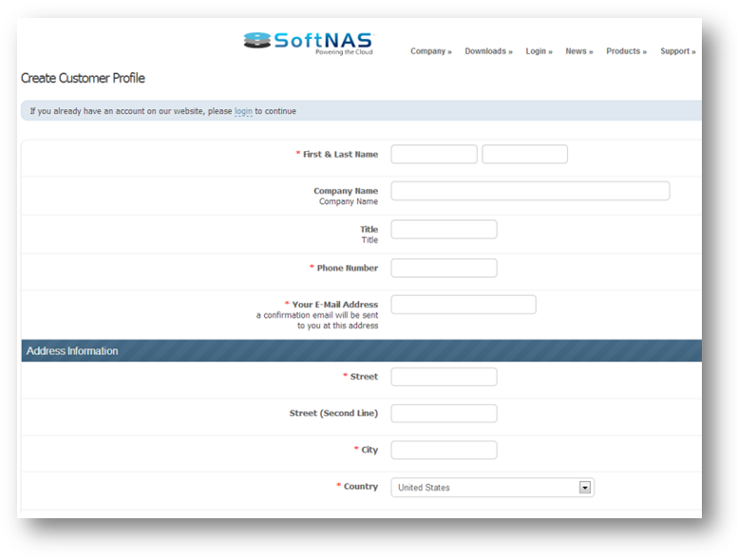This screenshot has width=737, height=560.
Task: Open the Company menu
Action: pyautogui.click(x=430, y=51)
